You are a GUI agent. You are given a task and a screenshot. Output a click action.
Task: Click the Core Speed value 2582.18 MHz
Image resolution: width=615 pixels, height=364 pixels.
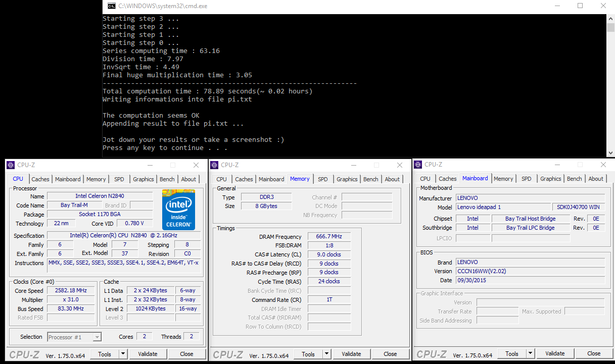pos(71,290)
